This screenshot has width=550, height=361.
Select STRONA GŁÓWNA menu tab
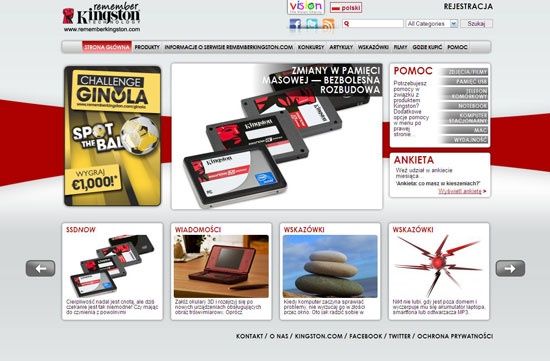pyautogui.click(x=107, y=47)
